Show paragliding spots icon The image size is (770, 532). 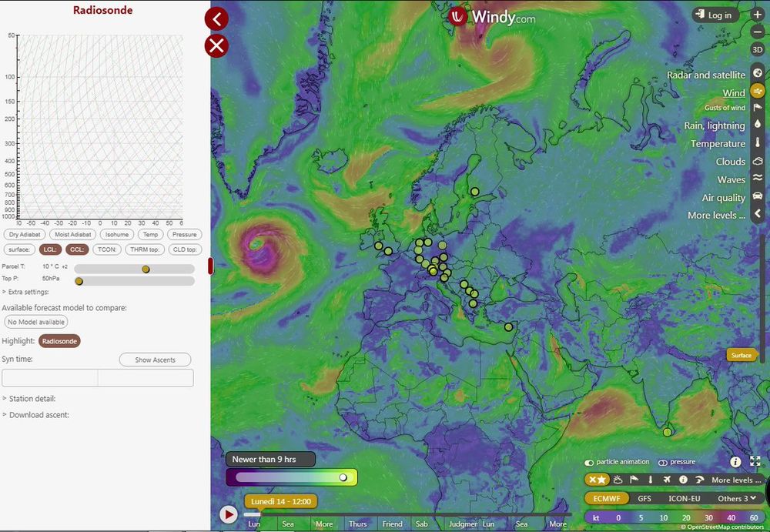(x=699, y=480)
